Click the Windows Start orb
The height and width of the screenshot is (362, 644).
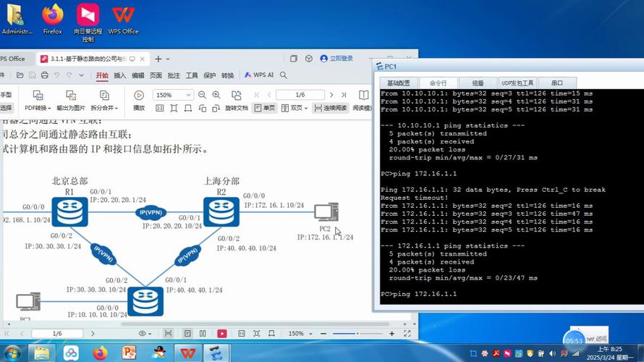tap(12, 353)
